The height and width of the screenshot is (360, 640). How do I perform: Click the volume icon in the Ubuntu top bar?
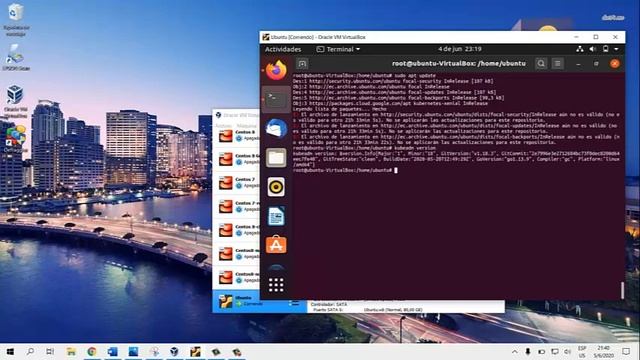593,49
